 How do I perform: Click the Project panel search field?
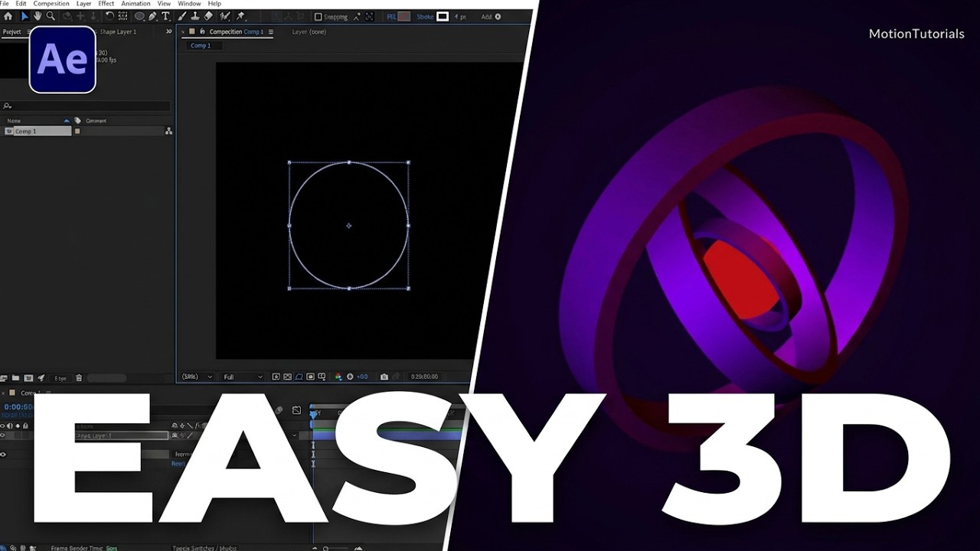click(x=86, y=106)
